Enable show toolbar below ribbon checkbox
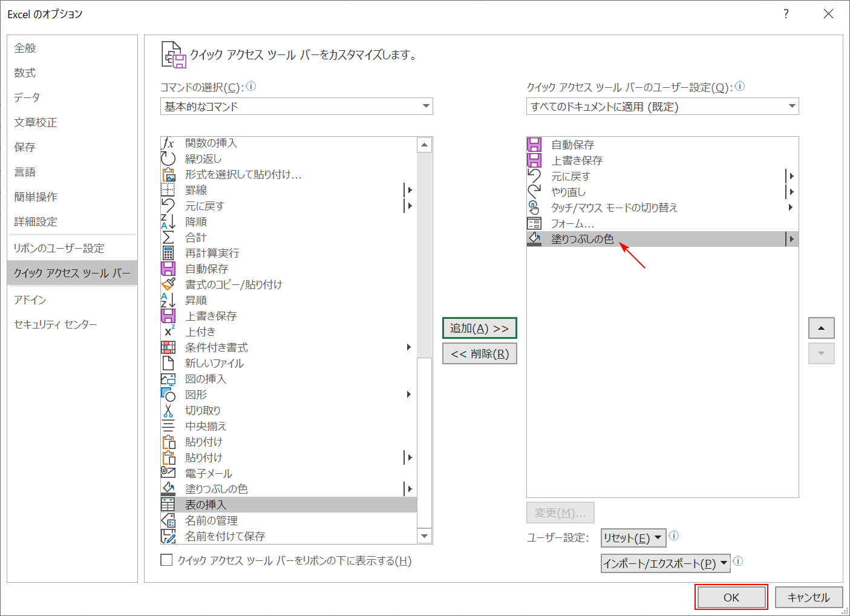The image size is (850, 616). 167,560
